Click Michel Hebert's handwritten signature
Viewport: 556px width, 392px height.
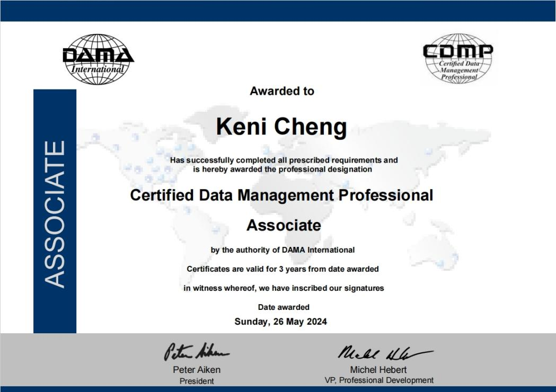pos(385,353)
